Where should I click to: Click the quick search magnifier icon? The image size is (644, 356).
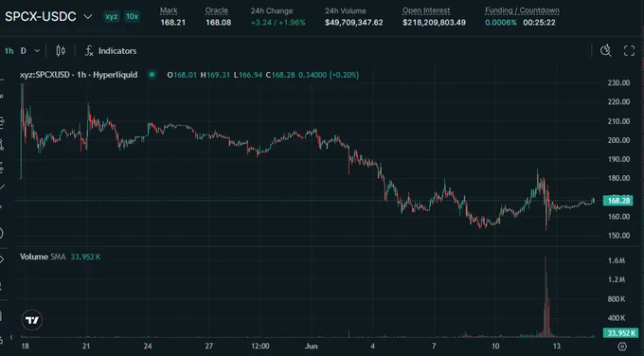tap(606, 51)
